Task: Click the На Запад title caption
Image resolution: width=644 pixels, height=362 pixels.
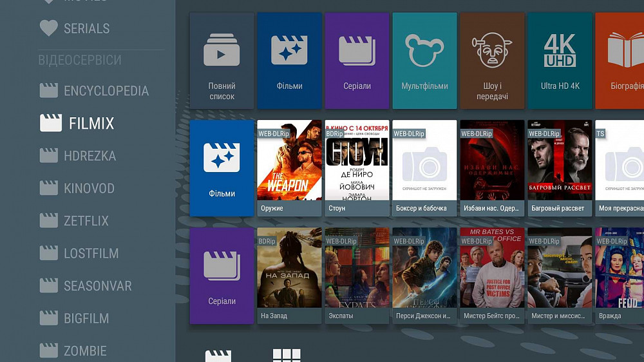Action: (x=274, y=316)
